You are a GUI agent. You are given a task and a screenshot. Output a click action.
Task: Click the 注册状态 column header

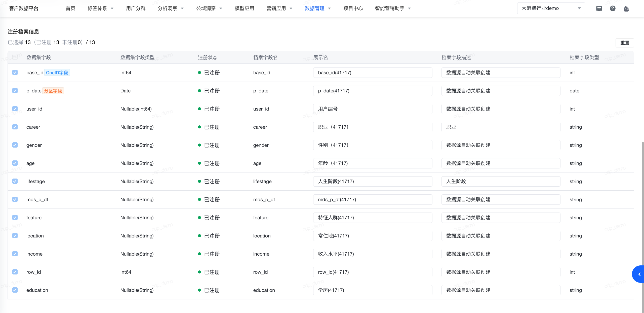[208, 57]
